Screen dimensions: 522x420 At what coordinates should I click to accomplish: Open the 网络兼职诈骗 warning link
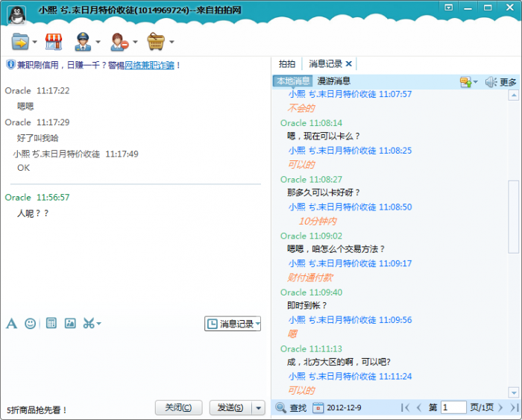click(x=149, y=65)
